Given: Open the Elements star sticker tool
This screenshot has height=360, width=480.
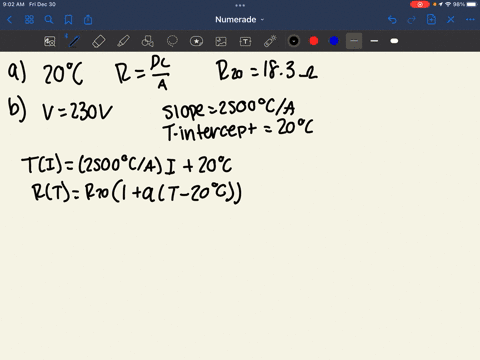Looking at the screenshot, I should [196, 41].
